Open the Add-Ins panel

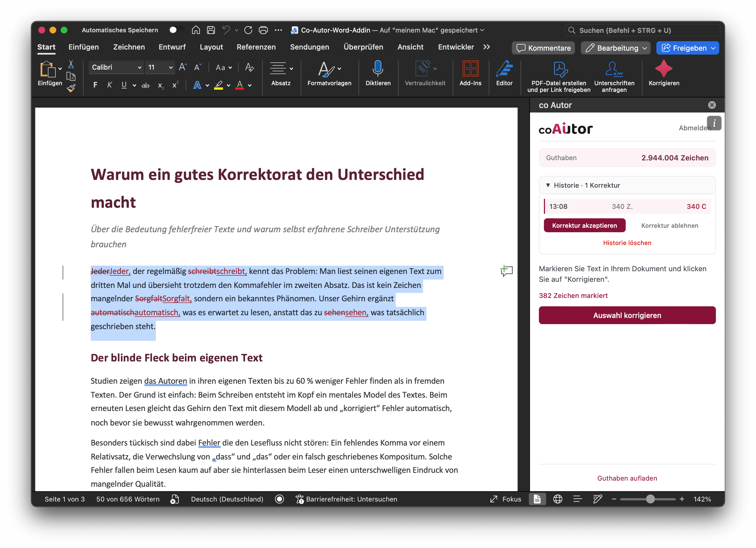click(470, 74)
